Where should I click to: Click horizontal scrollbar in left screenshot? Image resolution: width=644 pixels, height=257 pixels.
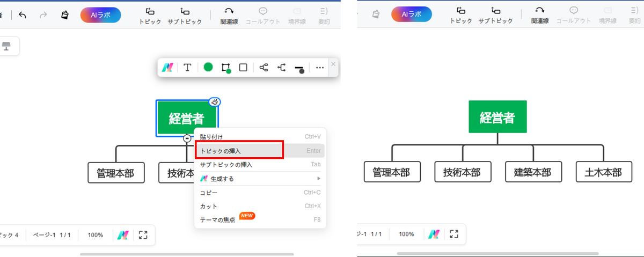187,254
